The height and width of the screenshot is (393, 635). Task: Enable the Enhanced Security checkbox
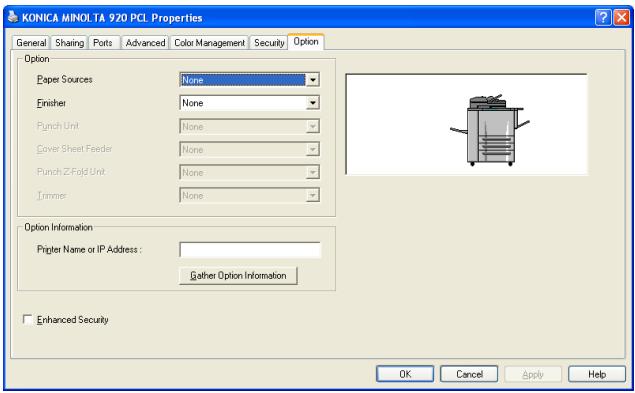28,320
